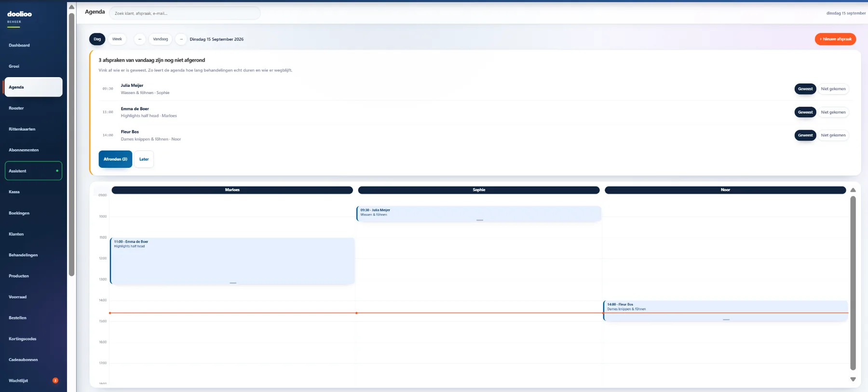Open Fleur Bos 14:00 appointment block

(x=726, y=311)
